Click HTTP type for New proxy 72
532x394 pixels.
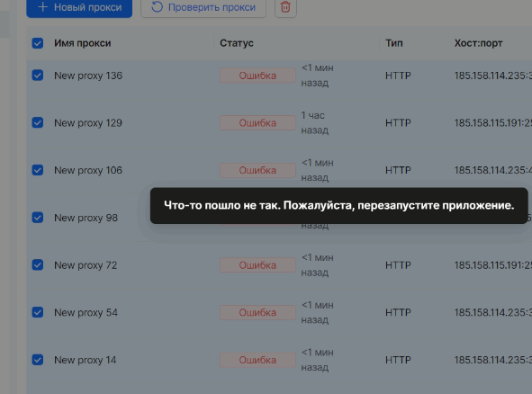click(x=398, y=264)
